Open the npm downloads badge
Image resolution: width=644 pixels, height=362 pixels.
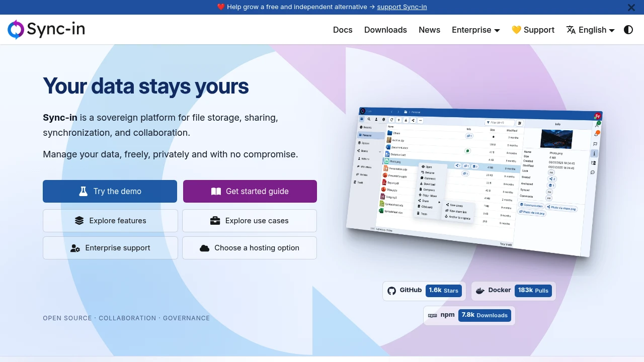coord(469,316)
